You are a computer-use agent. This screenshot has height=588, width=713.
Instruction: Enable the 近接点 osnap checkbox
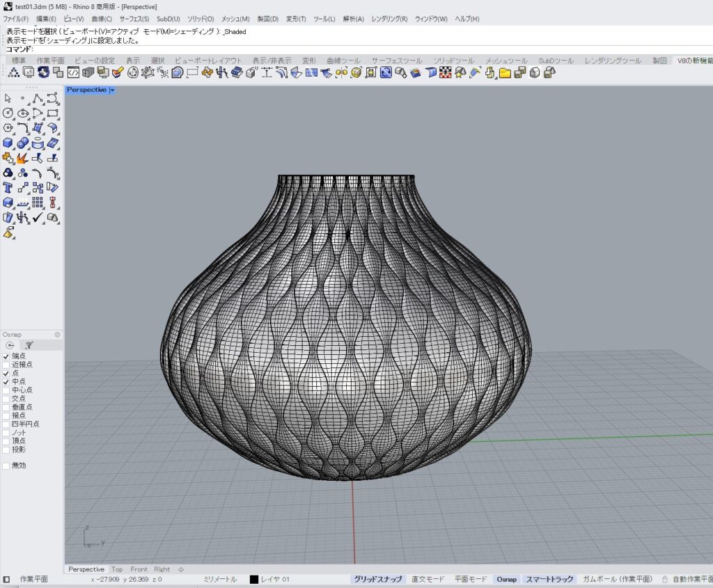(6, 365)
